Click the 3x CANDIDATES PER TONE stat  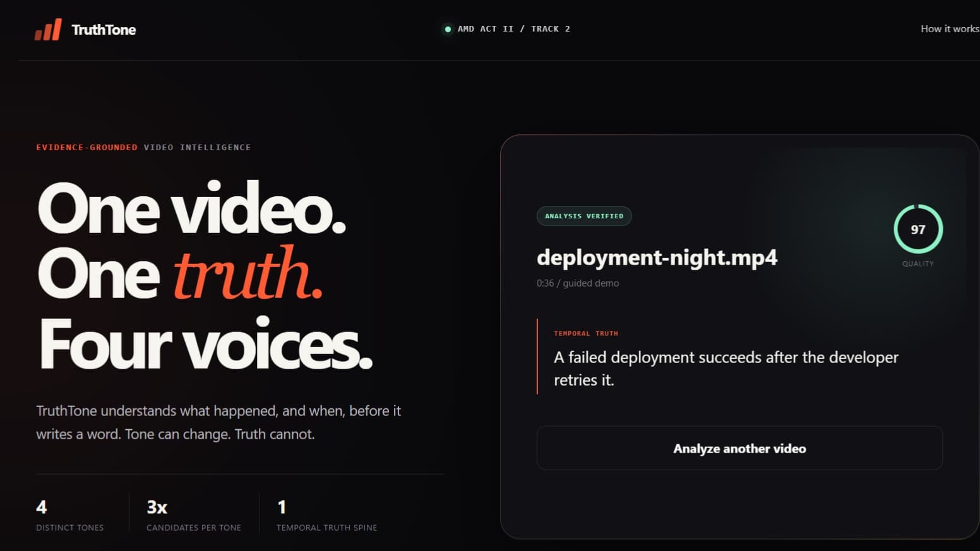(x=194, y=515)
